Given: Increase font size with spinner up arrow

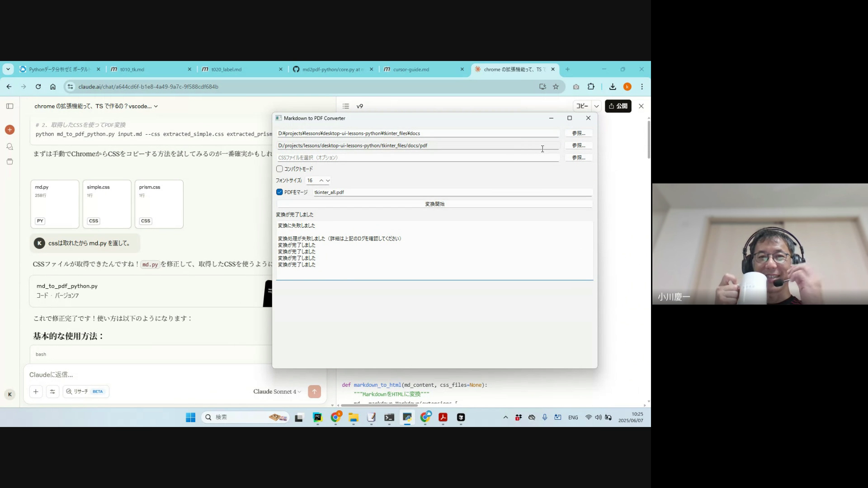Looking at the screenshot, I should (x=321, y=180).
